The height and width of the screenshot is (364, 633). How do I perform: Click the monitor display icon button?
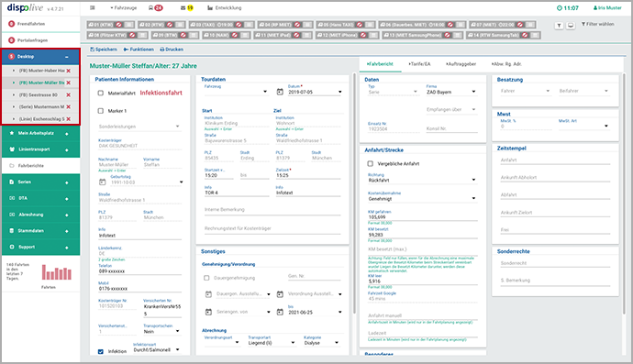(x=571, y=26)
